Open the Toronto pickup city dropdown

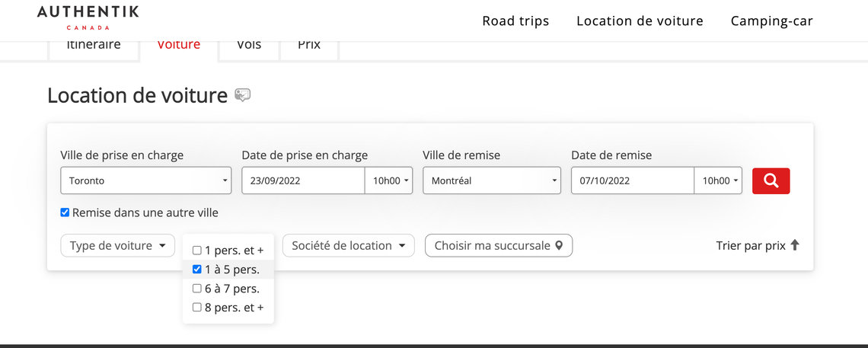pos(146,180)
